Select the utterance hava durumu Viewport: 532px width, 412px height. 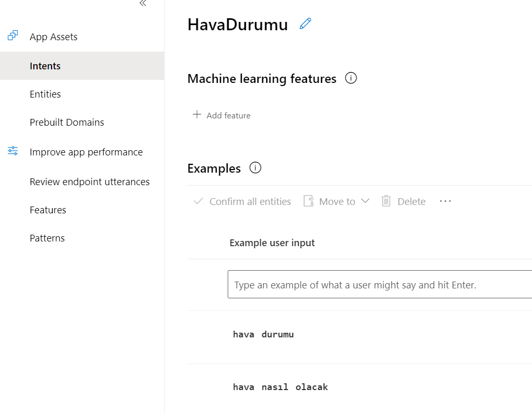pos(263,334)
